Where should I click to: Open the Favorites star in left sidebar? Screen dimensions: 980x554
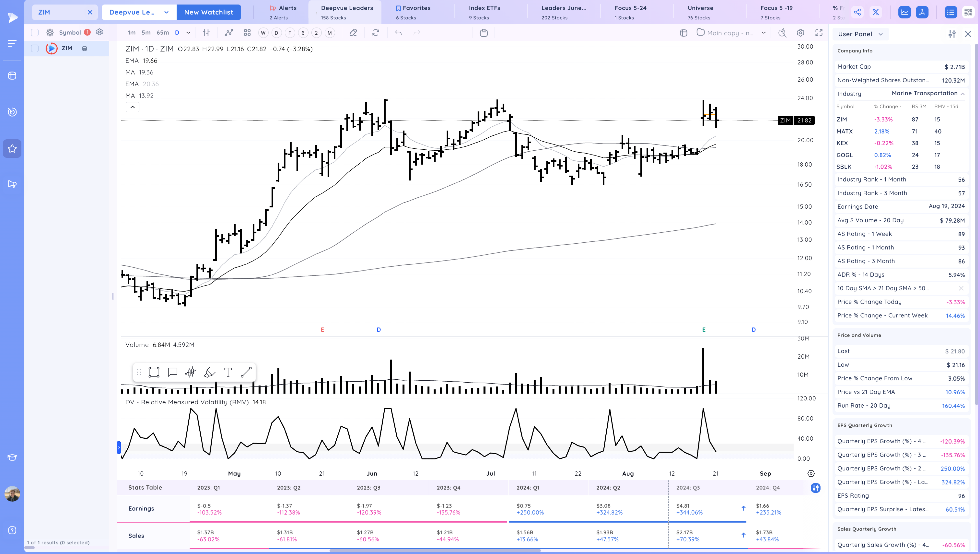coord(12,148)
